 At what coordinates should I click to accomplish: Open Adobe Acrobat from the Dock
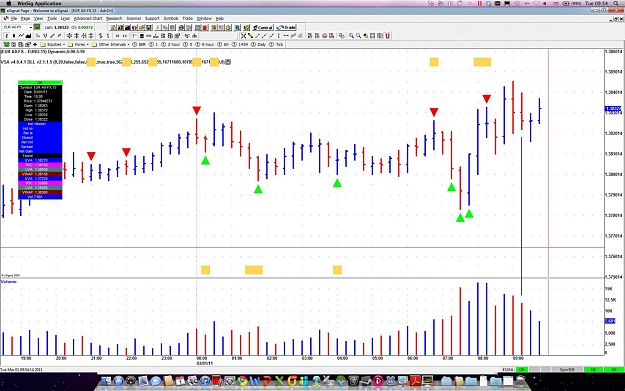click(416, 381)
